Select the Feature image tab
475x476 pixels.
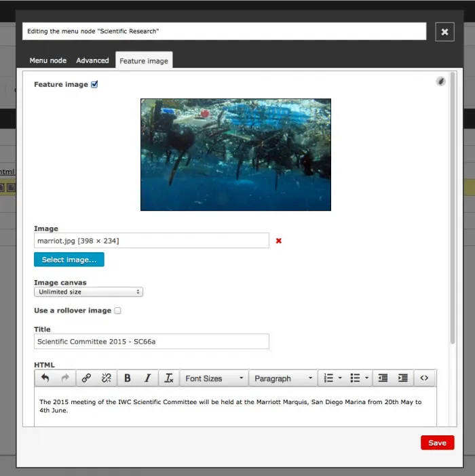click(144, 60)
